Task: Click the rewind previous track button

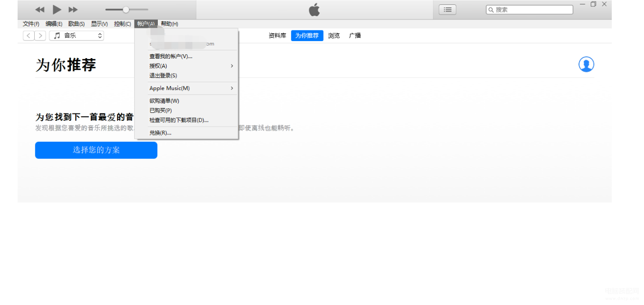Action: (x=40, y=10)
